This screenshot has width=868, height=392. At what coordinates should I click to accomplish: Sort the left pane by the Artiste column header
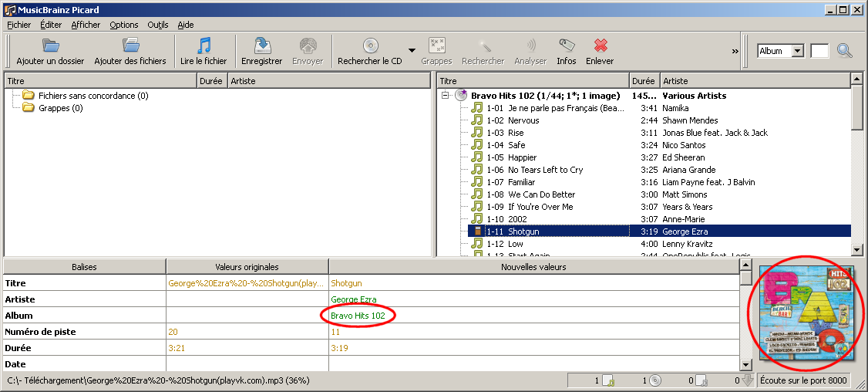(x=329, y=81)
